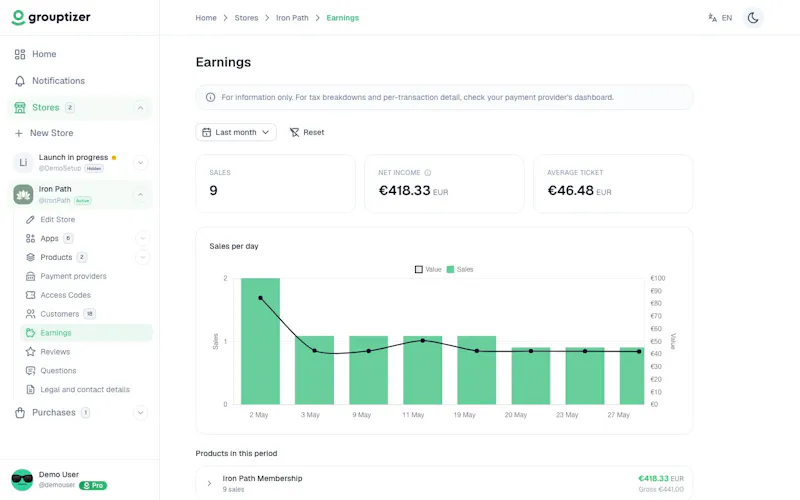The width and height of the screenshot is (800, 500).
Task: Click the Apps grid icon
Action: [30, 238]
